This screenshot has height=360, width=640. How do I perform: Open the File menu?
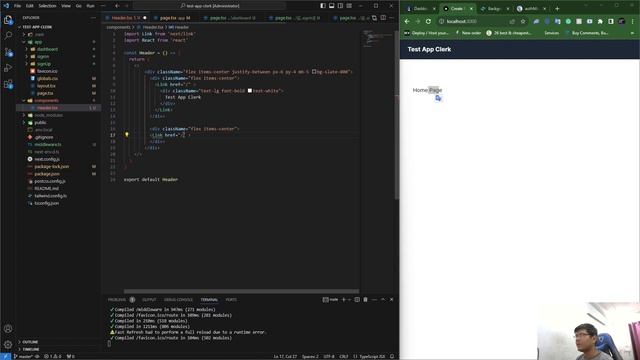(x=17, y=6)
